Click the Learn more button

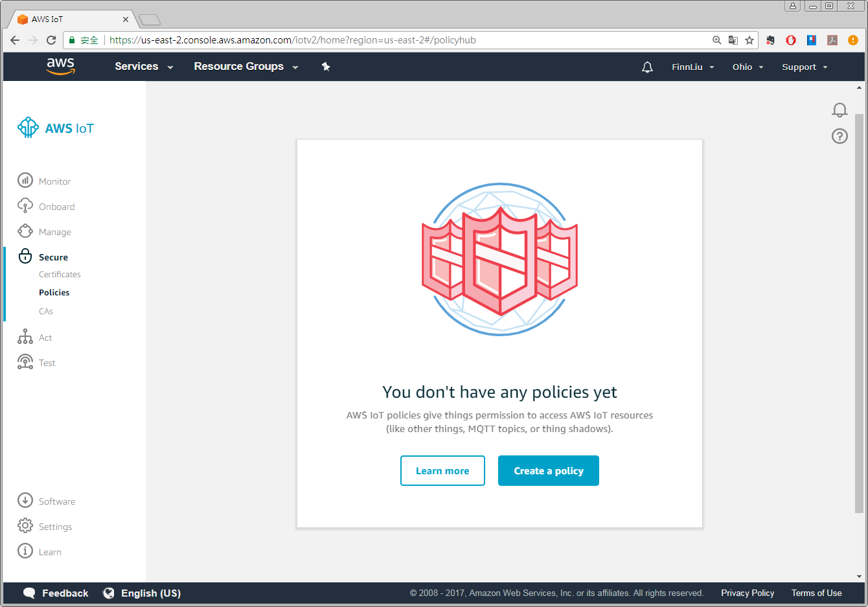(442, 471)
